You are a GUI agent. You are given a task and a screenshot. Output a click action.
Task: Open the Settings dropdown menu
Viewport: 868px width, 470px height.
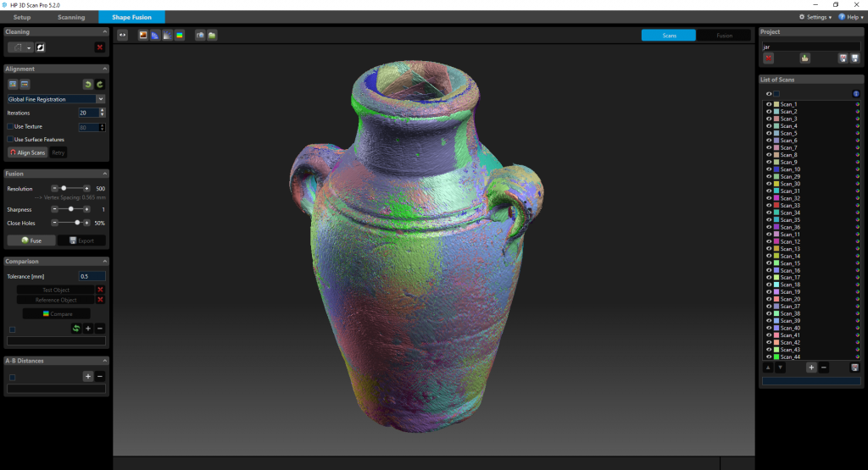[x=815, y=17]
